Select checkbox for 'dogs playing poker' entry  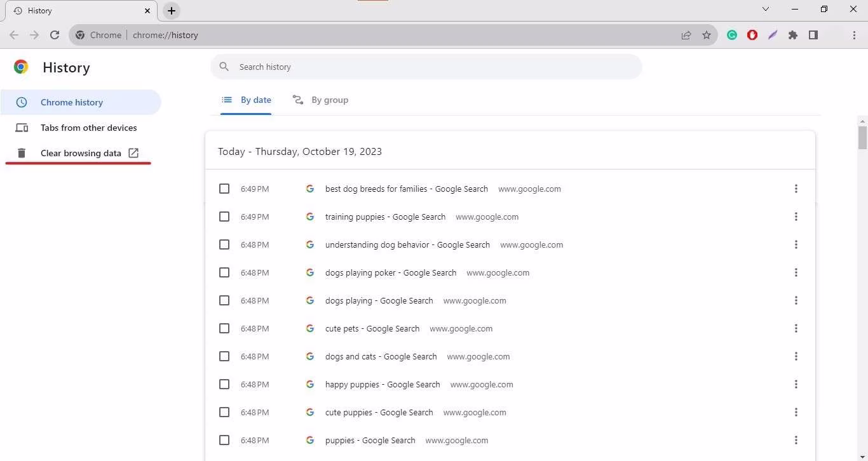click(x=224, y=272)
